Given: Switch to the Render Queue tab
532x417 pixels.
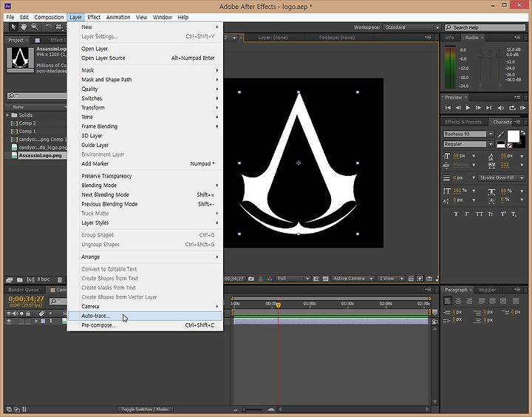Looking at the screenshot, I should [x=24, y=290].
